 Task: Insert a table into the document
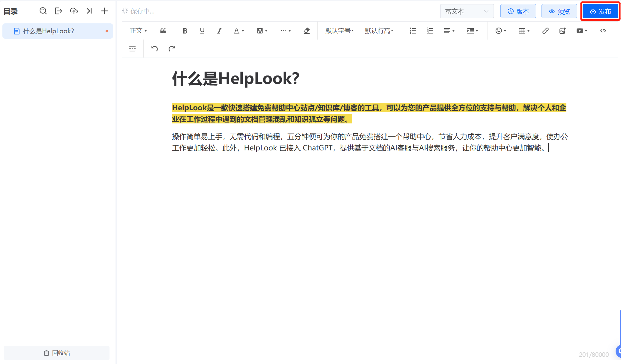pos(523,31)
